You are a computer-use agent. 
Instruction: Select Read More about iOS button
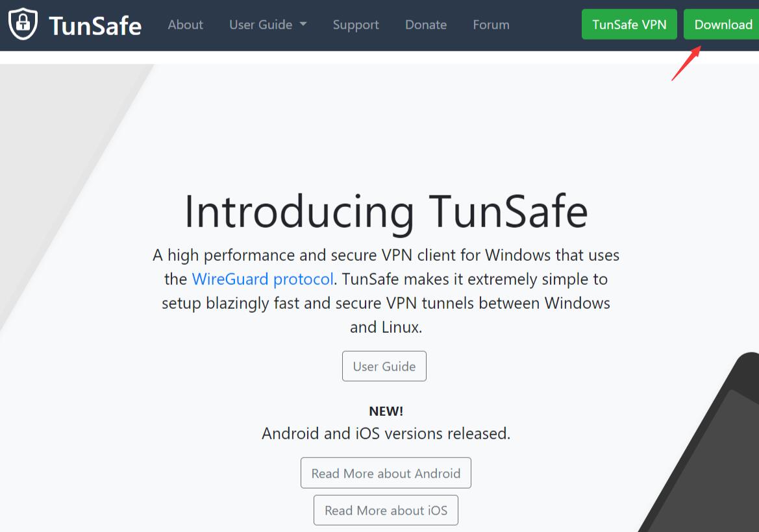pyautogui.click(x=386, y=510)
